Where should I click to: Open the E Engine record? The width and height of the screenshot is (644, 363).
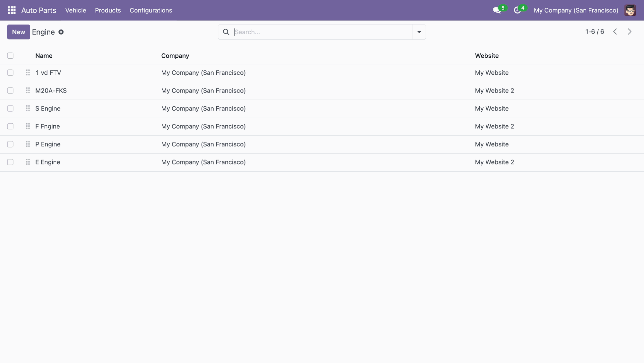click(48, 162)
